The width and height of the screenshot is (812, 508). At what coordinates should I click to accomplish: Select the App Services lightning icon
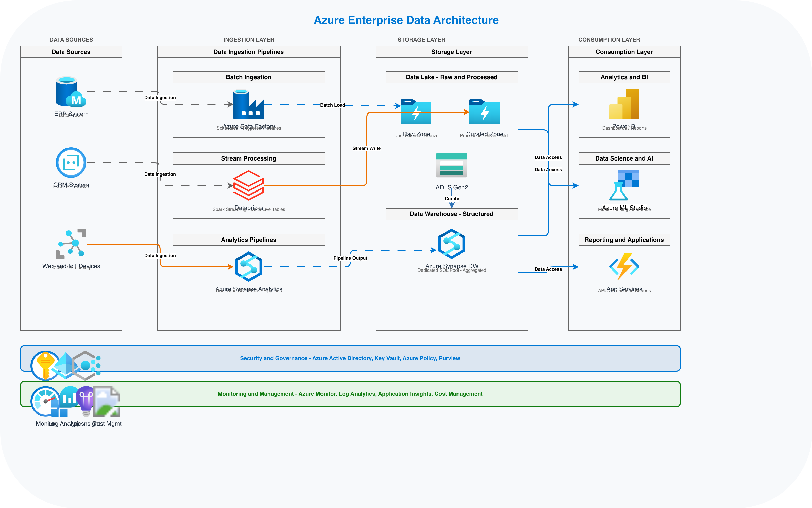[x=624, y=267]
